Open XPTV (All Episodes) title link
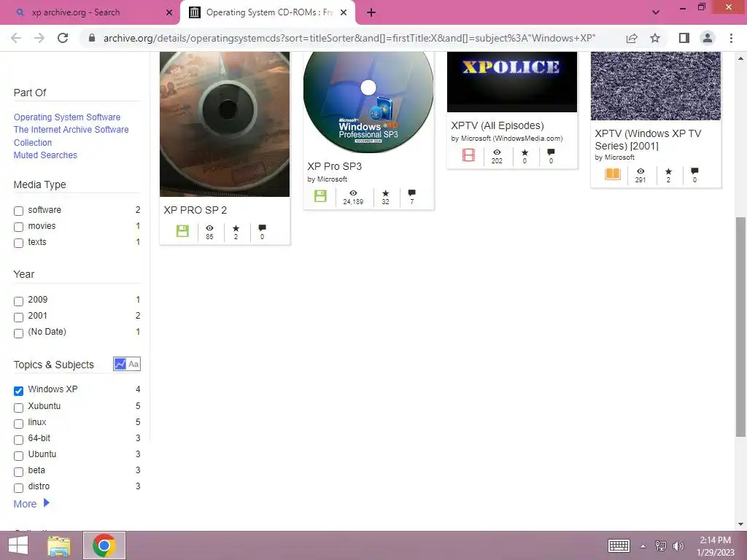Image resolution: width=747 pixels, height=560 pixels. click(498, 125)
